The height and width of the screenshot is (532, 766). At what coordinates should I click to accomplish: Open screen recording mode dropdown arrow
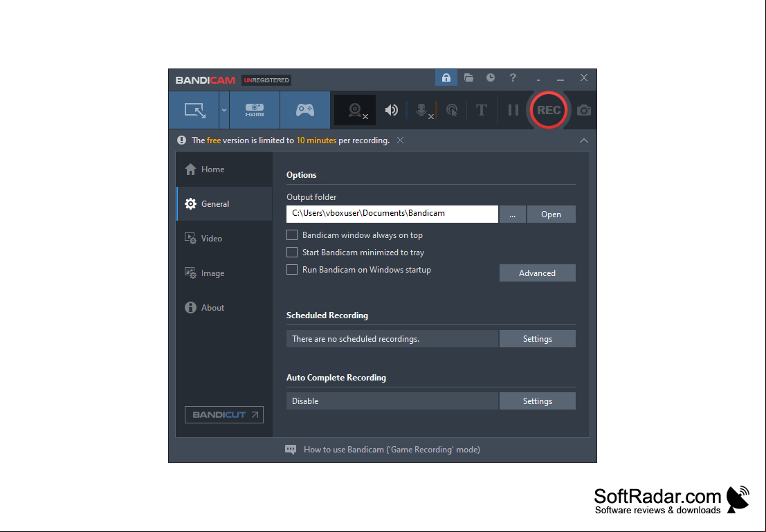[x=224, y=110]
